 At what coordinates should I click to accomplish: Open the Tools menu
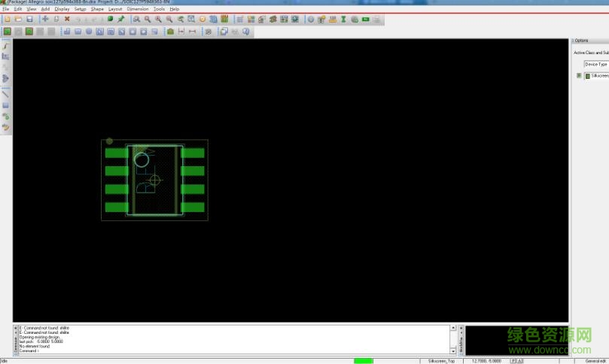point(159,9)
